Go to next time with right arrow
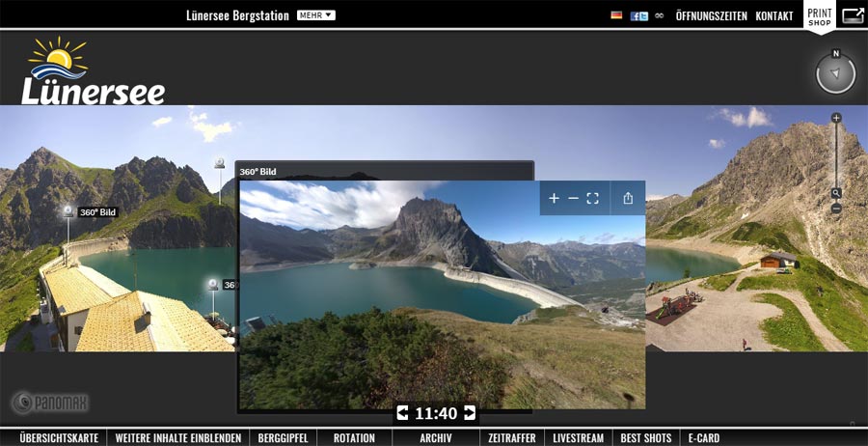The image size is (868, 446). pos(470,413)
